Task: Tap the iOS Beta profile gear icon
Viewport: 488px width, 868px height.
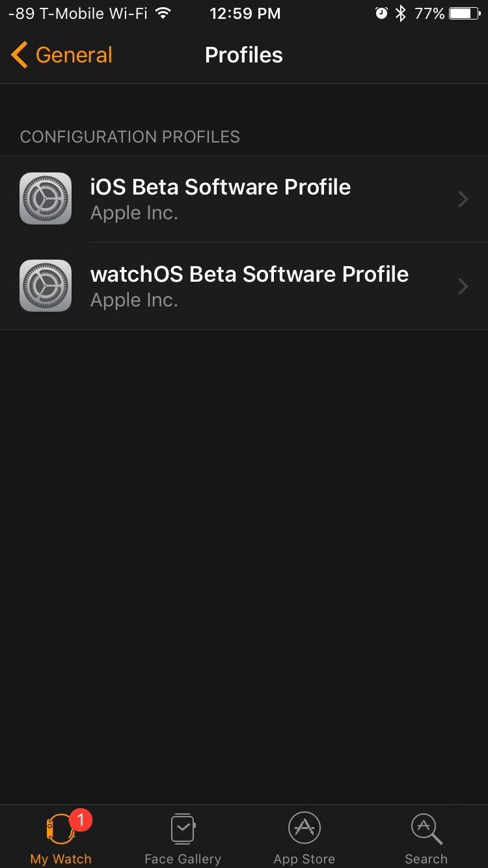Action: [46, 198]
